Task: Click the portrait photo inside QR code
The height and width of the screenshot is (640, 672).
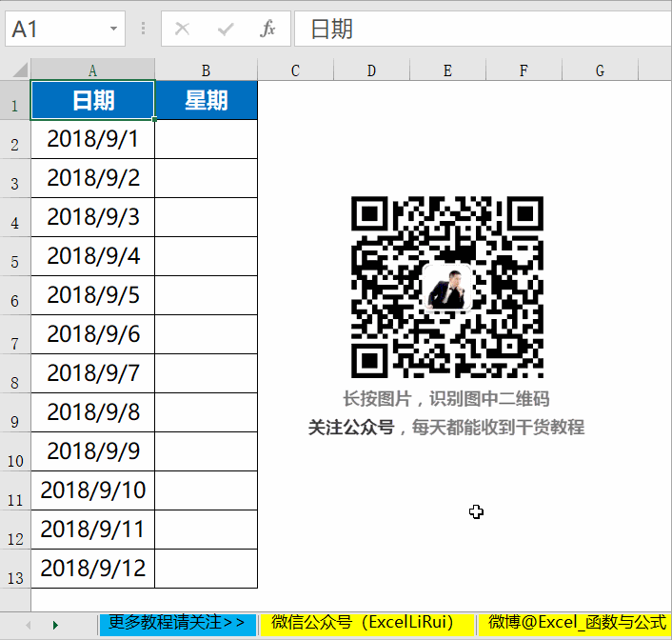Action: [447, 288]
